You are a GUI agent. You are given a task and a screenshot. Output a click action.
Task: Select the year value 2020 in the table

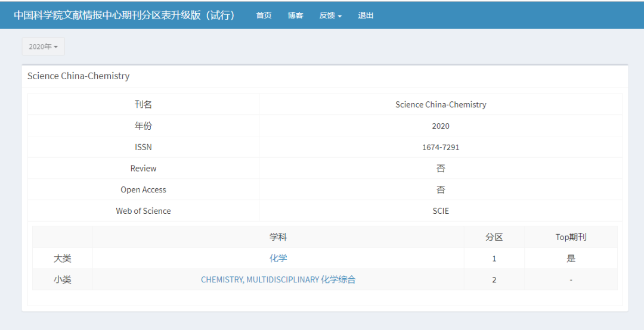[441, 126]
